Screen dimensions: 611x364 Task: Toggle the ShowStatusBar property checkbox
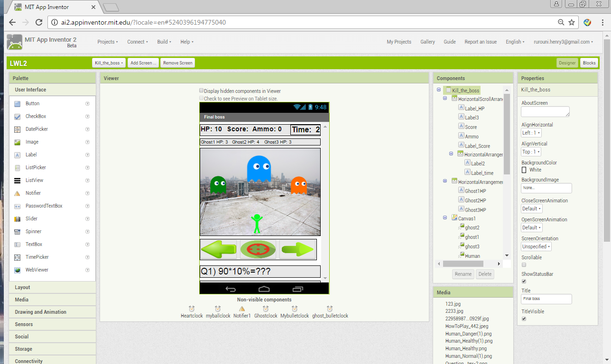pos(524,281)
